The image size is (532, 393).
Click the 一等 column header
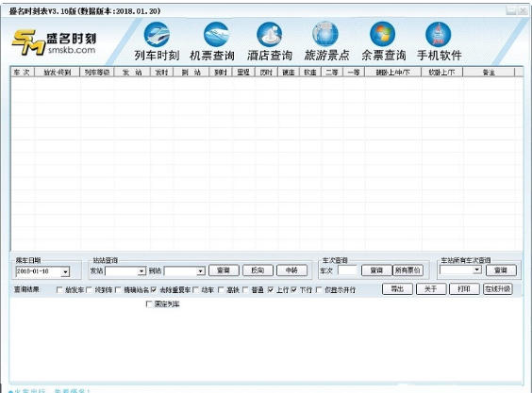click(354, 73)
